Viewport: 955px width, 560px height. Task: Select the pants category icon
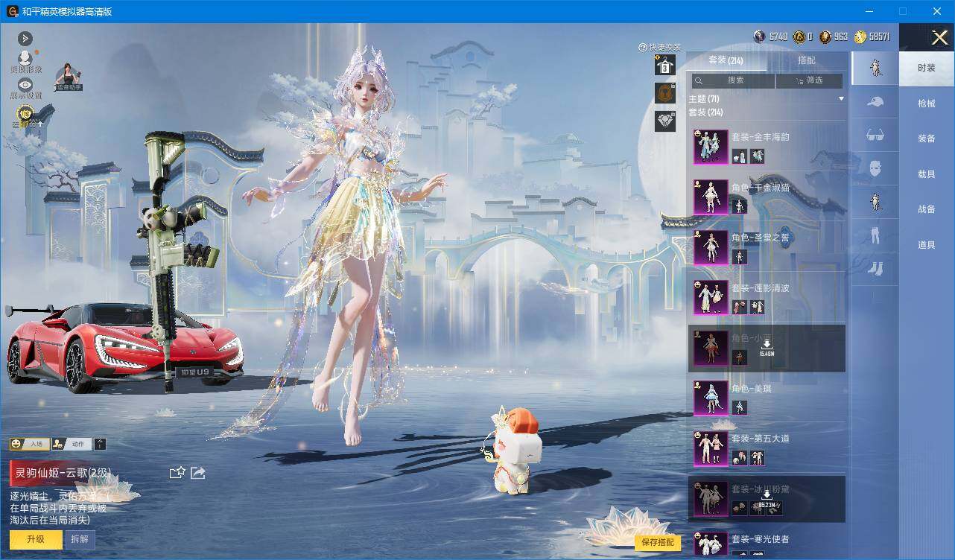(x=875, y=236)
